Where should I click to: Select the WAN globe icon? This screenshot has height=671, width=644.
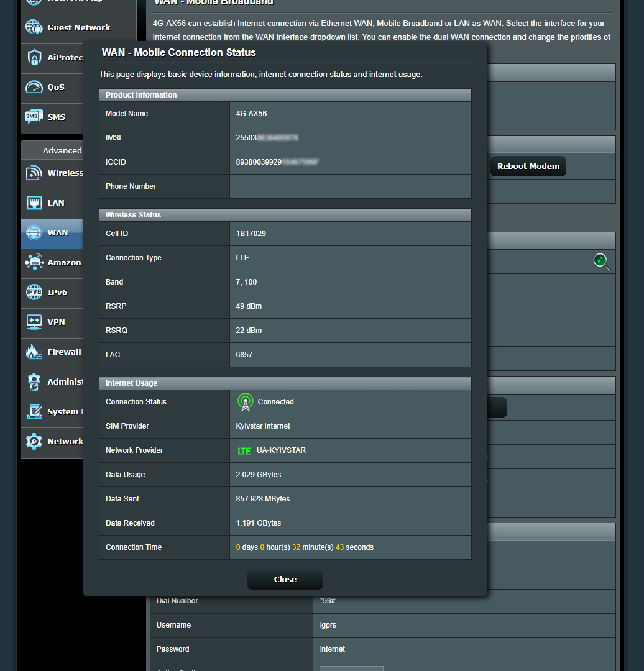34,233
